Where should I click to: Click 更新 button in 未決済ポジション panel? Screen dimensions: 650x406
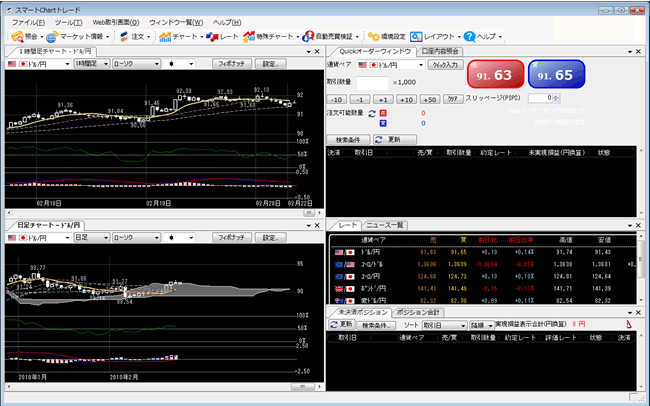coord(342,325)
